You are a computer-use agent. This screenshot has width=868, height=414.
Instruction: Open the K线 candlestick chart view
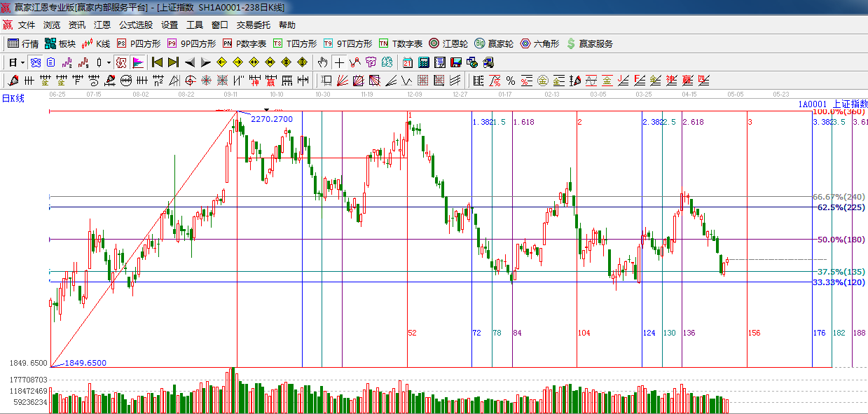tap(95, 43)
